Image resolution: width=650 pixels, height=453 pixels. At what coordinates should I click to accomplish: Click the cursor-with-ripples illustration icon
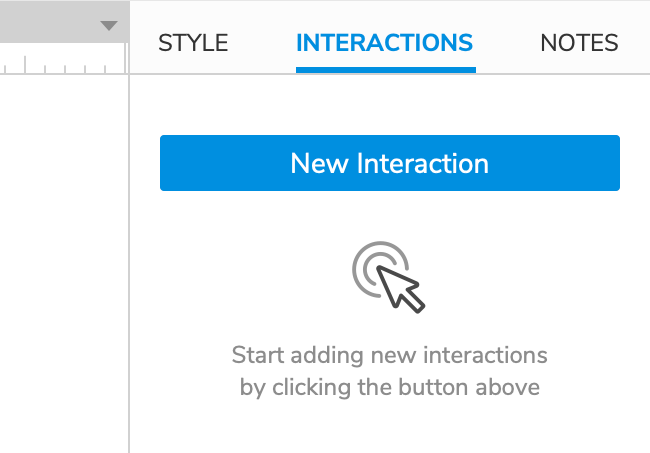[x=388, y=277]
